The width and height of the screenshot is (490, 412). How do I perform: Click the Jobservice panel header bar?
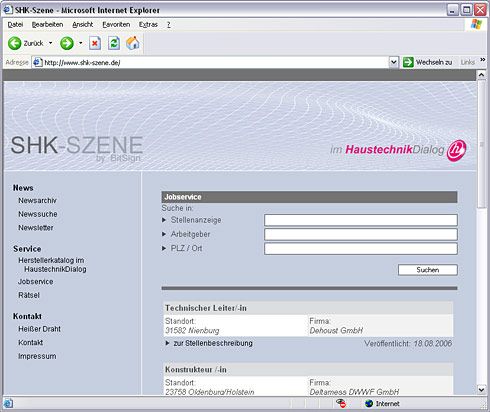coord(309,197)
